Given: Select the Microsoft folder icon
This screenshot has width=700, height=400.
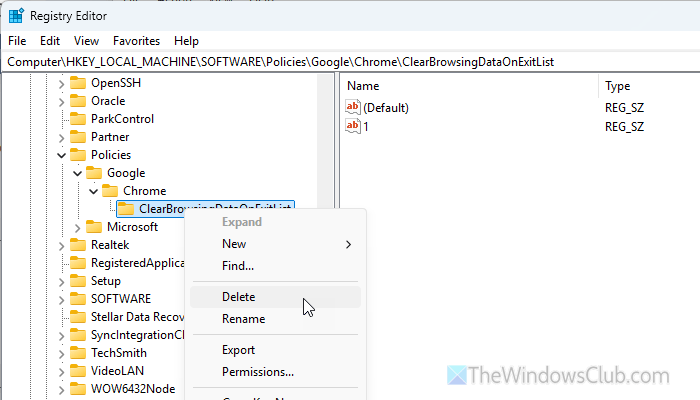Looking at the screenshot, I should click(94, 227).
